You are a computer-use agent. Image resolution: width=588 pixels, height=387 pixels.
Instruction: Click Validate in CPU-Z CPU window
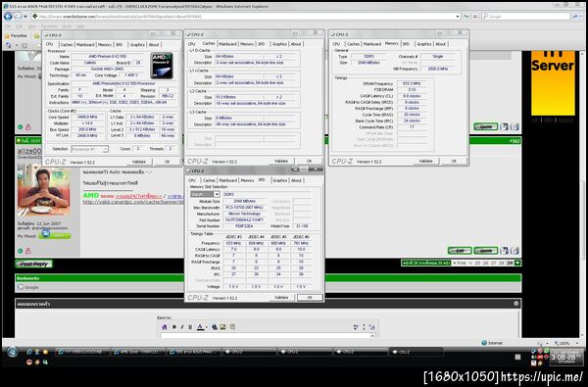139,162
